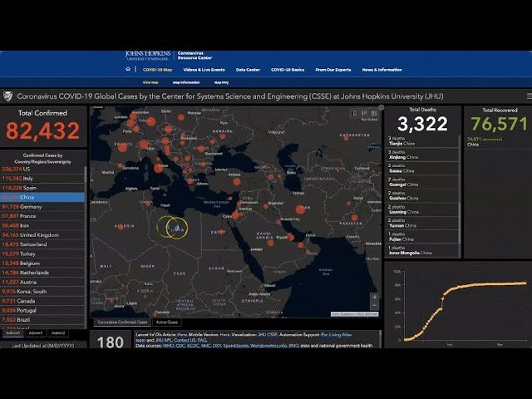Select Iran in confirmed cases list
This screenshot has height=399, width=532.
[x=42, y=225]
